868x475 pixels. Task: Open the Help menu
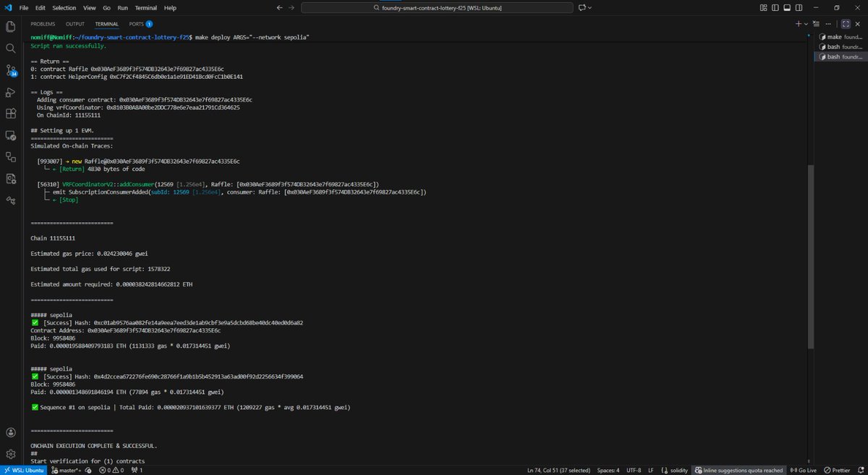click(x=170, y=7)
